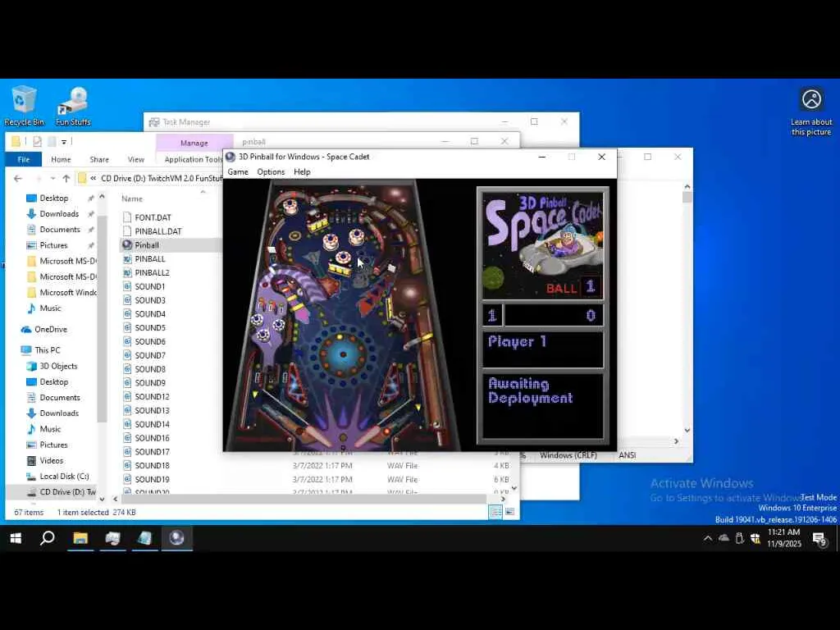
Task: Switch to 3D Pinball on the taskbar
Action: coord(177,538)
